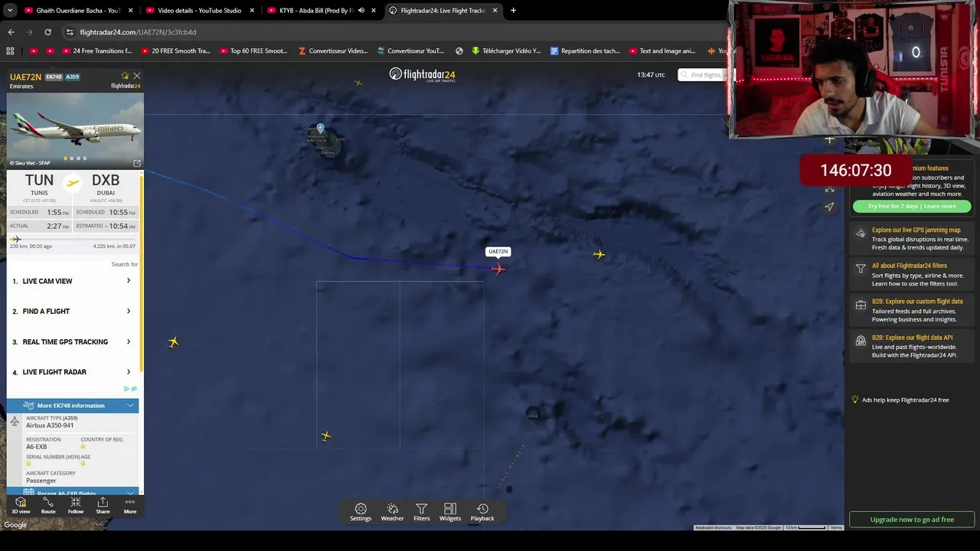This screenshot has height=551, width=980.
Task: Open 20 FREE Smooth Tra... bookmark
Action: [x=175, y=51]
